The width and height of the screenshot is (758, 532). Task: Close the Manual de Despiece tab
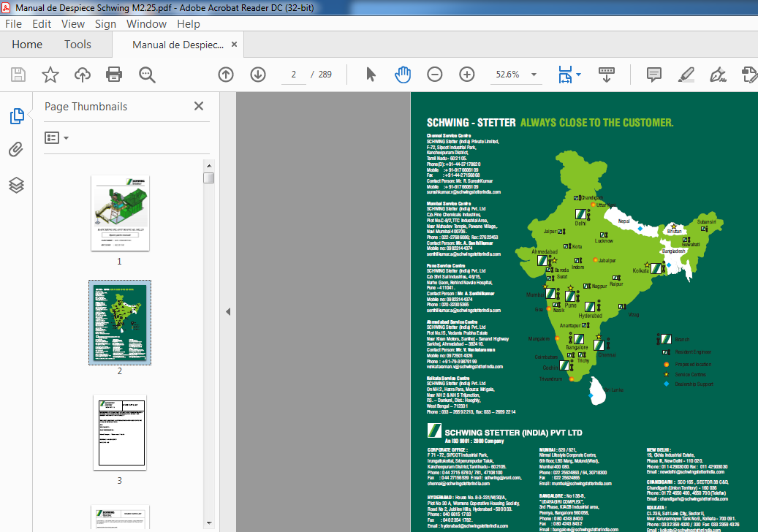pyautogui.click(x=235, y=45)
